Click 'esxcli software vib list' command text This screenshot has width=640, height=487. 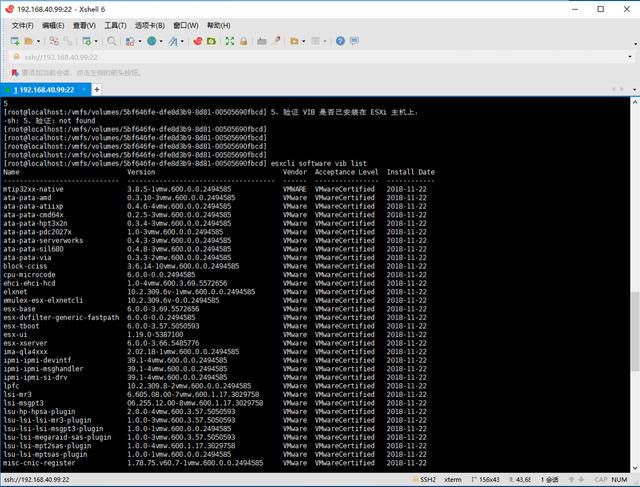[x=319, y=163]
